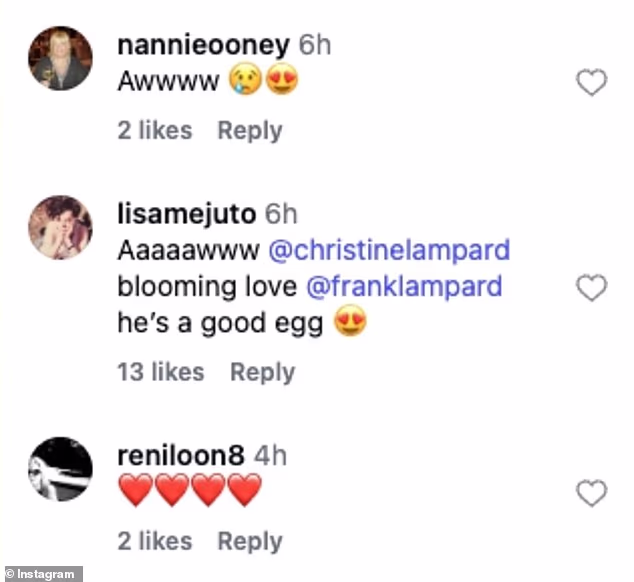Like reniloon8's hearts comment with heart icon
The height and width of the screenshot is (582, 634).
coord(592,493)
